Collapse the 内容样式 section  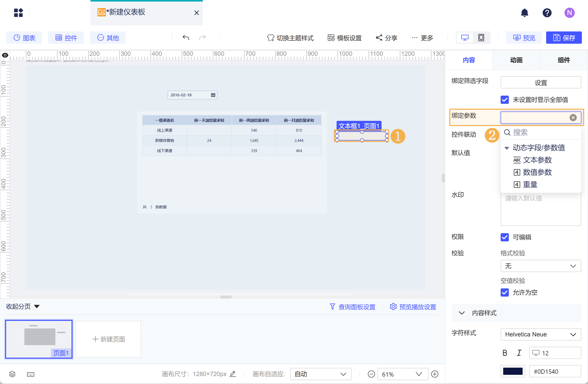click(462, 313)
